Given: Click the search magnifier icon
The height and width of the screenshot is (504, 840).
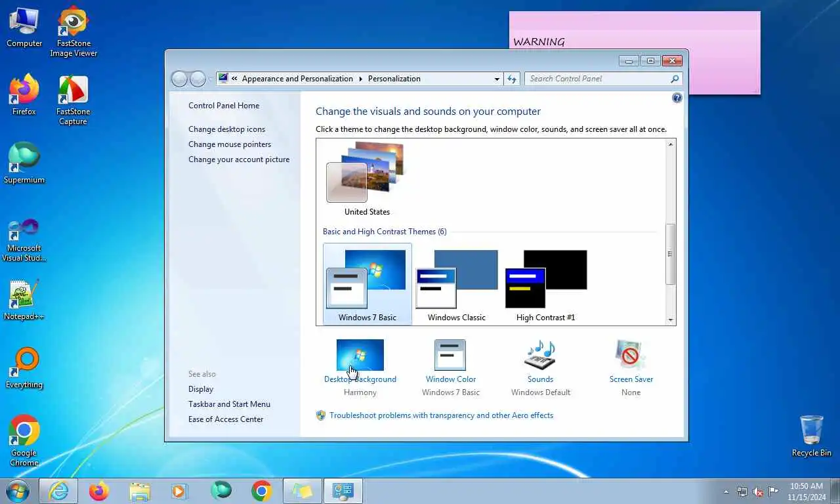Looking at the screenshot, I should 675,79.
